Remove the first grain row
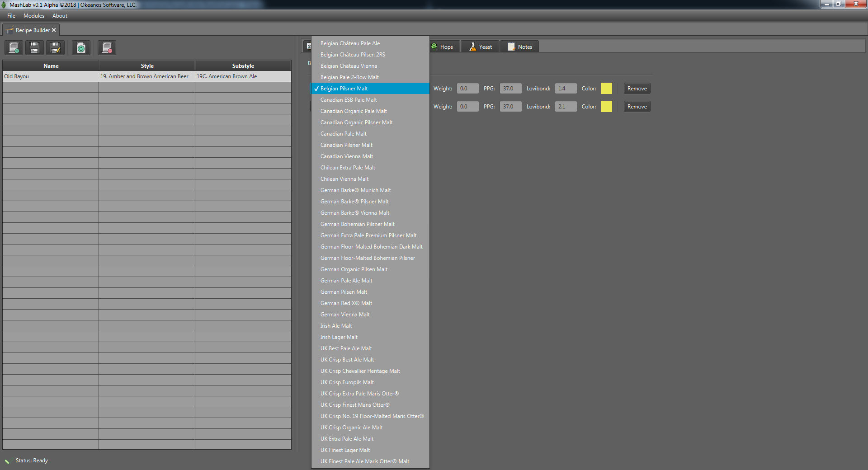 (637, 89)
